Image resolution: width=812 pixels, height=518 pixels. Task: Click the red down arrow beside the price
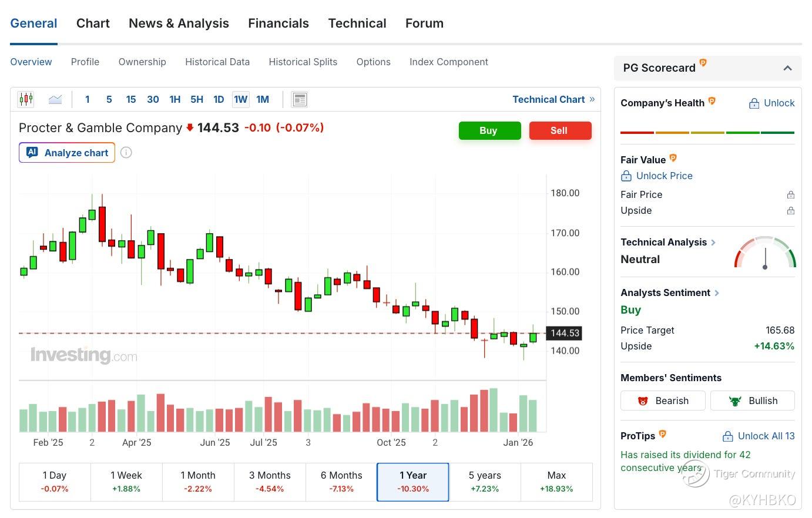(190, 127)
